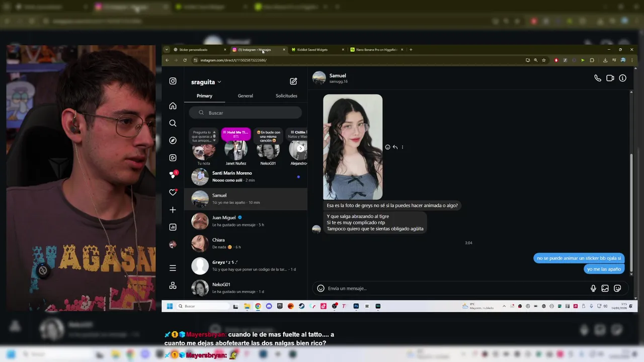Open Juan Miguel conversation
This screenshot has width=644, height=362.
coord(246,221)
